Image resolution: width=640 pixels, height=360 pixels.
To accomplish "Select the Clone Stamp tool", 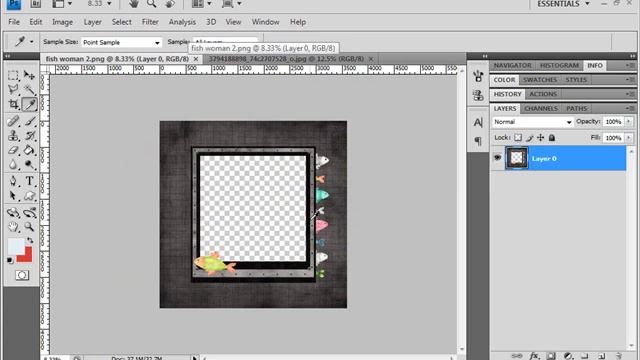I will [13, 136].
